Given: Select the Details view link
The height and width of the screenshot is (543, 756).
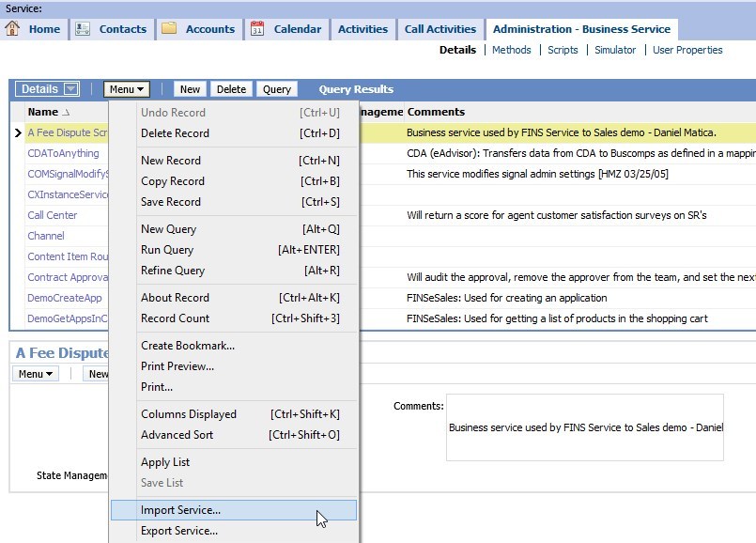Looking at the screenshot, I should pyautogui.click(x=457, y=50).
